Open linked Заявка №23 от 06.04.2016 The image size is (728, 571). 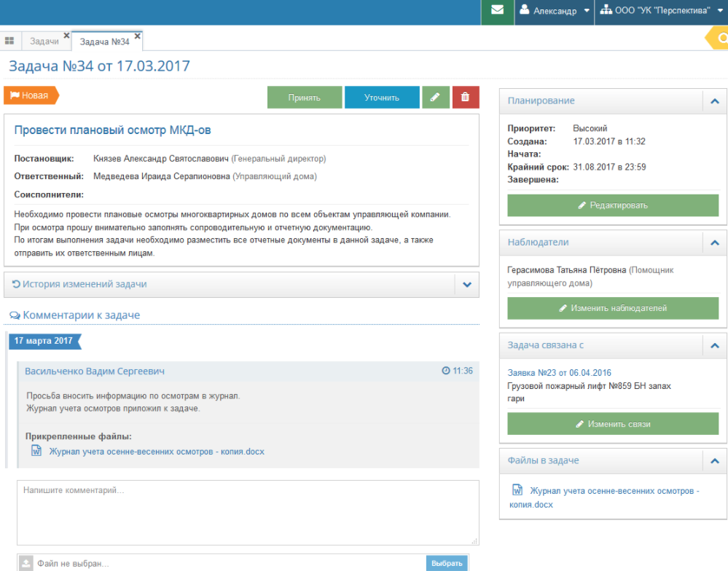tap(559, 372)
